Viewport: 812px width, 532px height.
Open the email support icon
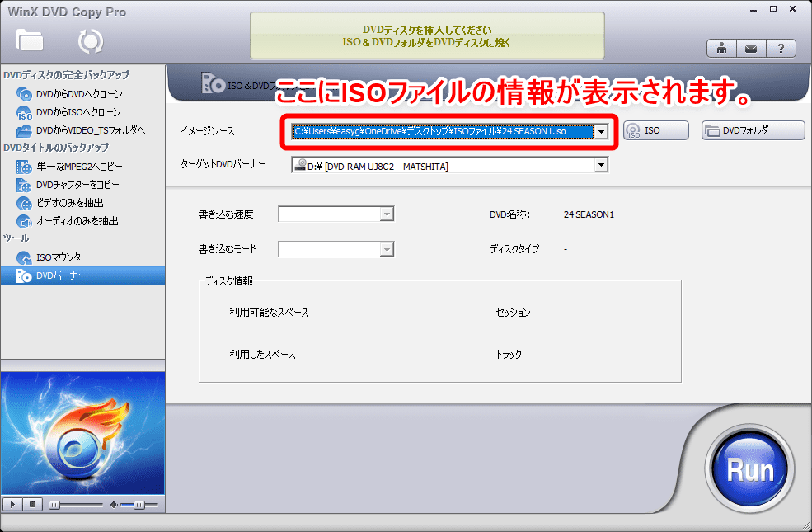(x=750, y=48)
